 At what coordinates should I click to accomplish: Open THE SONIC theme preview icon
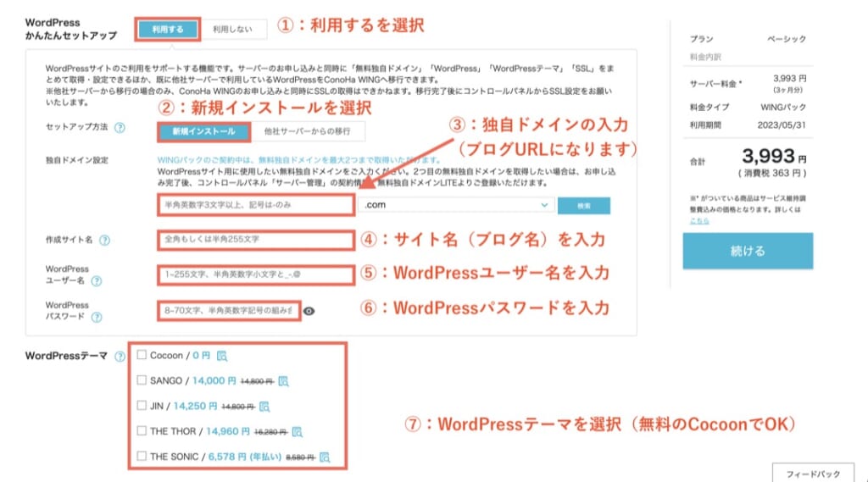(325, 457)
